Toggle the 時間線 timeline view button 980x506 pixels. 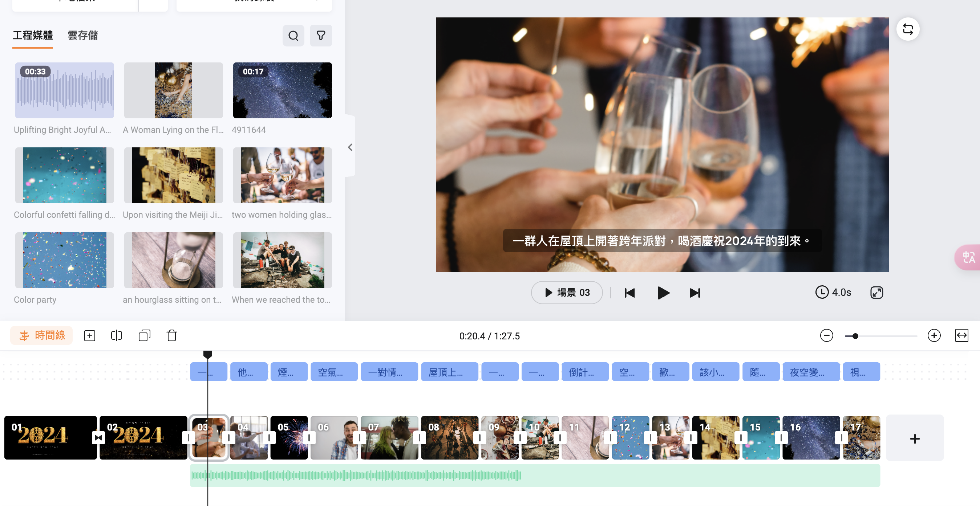pyautogui.click(x=41, y=336)
